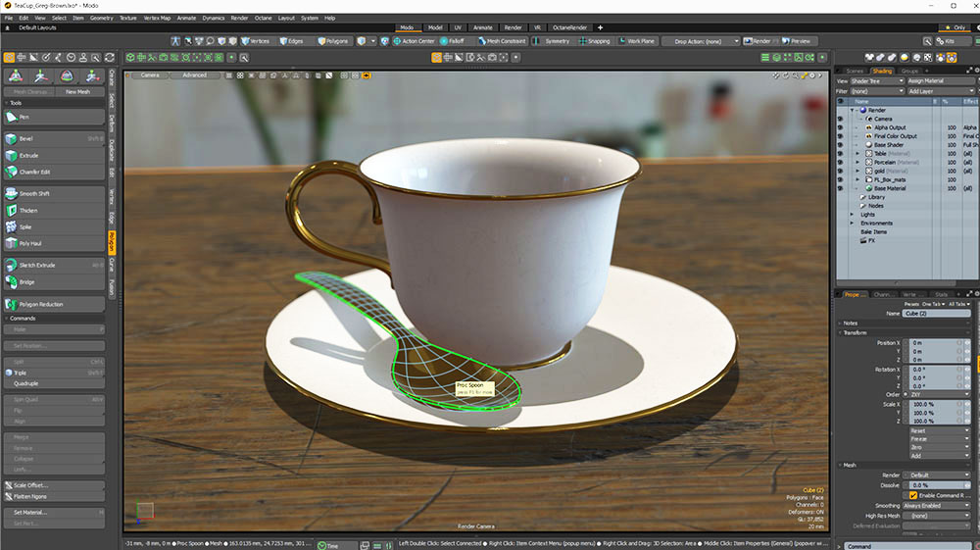Click the Position X value field
Viewport: 980px width, 550px height.
(x=935, y=343)
